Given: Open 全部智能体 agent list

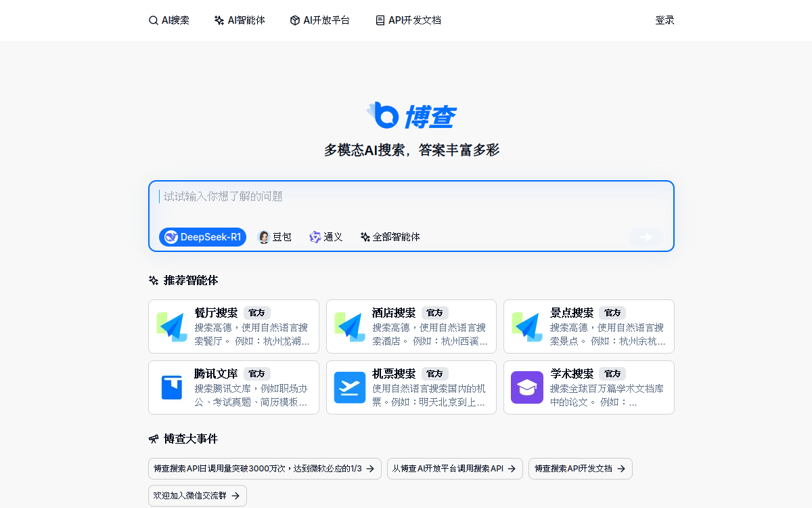Looking at the screenshot, I should 390,237.
